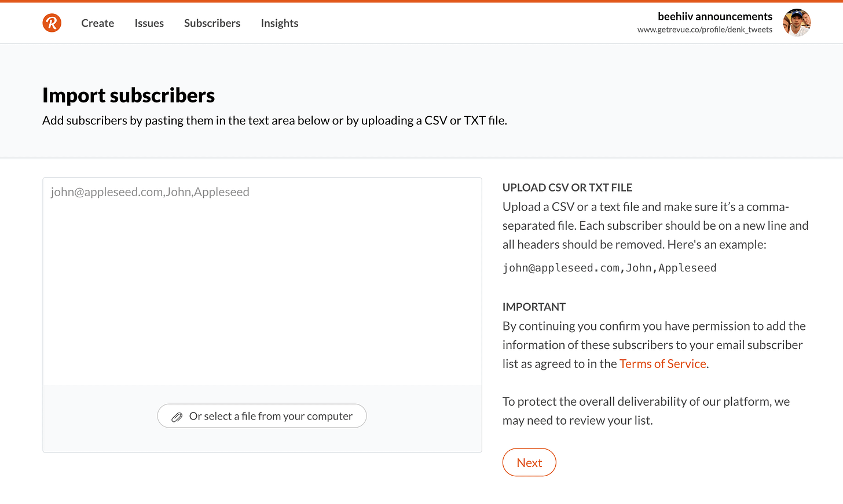View the Insights page
843x504 pixels.
pos(280,23)
